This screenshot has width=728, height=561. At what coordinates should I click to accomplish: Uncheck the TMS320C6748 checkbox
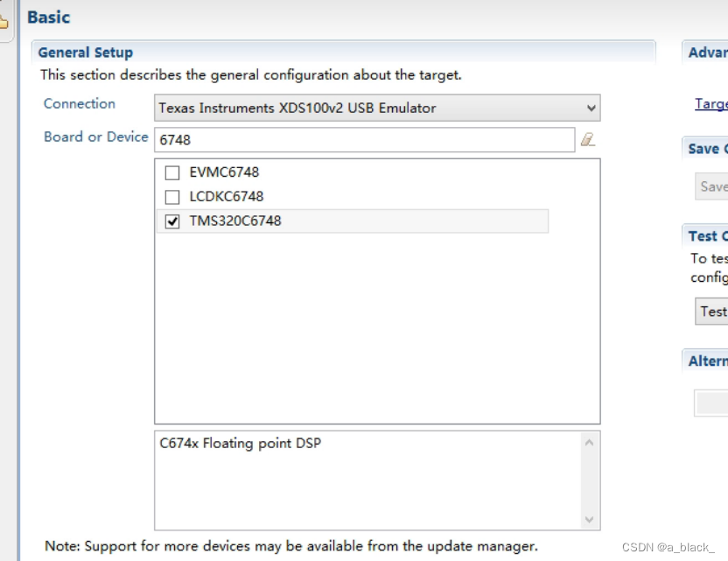coord(172,221)
